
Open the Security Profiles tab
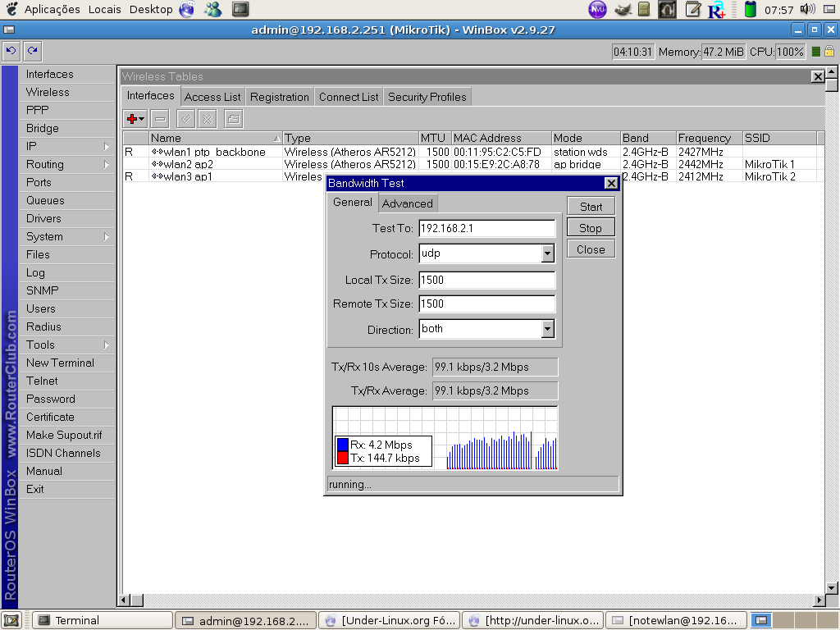tap(427, 97)
